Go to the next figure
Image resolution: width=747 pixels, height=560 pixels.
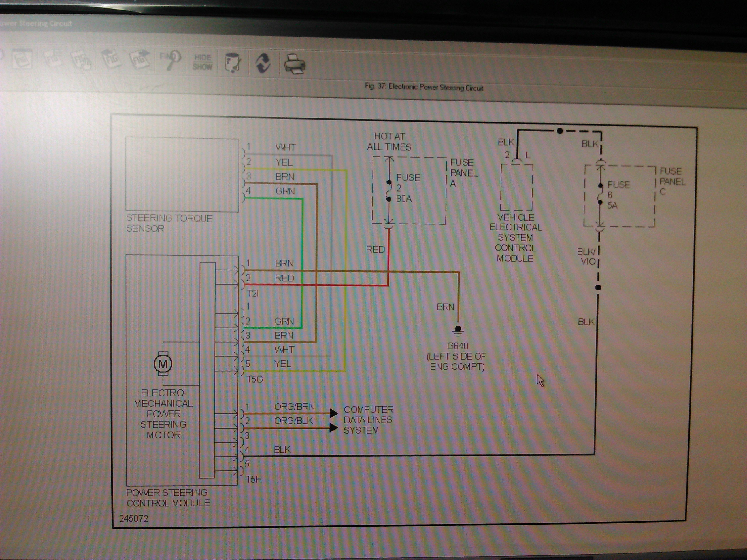point(140,59)
